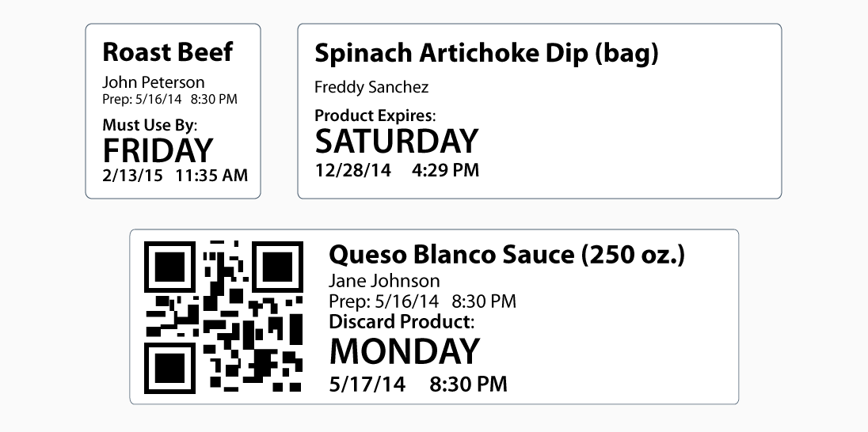Click the QR code on the Queso label
Image resolution: width=868 pixels, height=432 pixels.
coord(223,317)
